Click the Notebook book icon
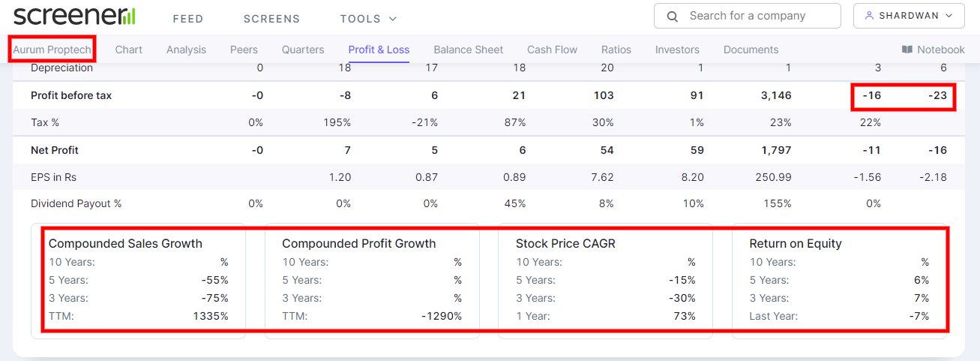 tap(907, 50)
